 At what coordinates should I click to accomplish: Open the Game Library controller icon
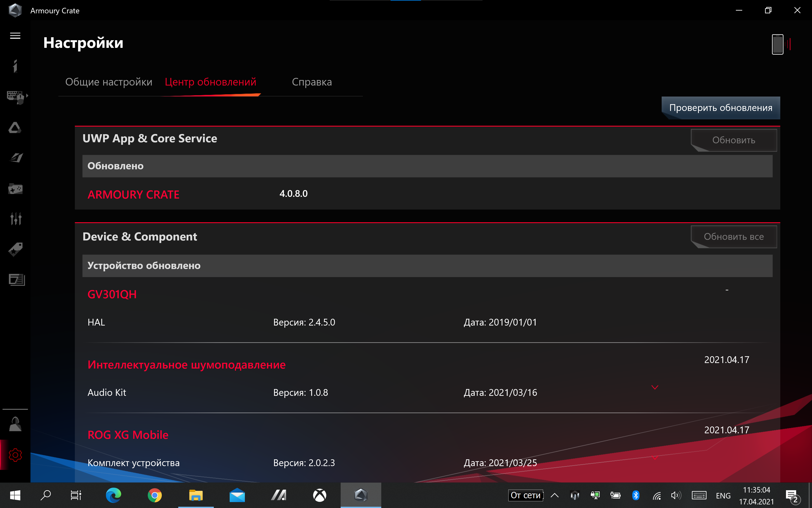tap(15, 188)
